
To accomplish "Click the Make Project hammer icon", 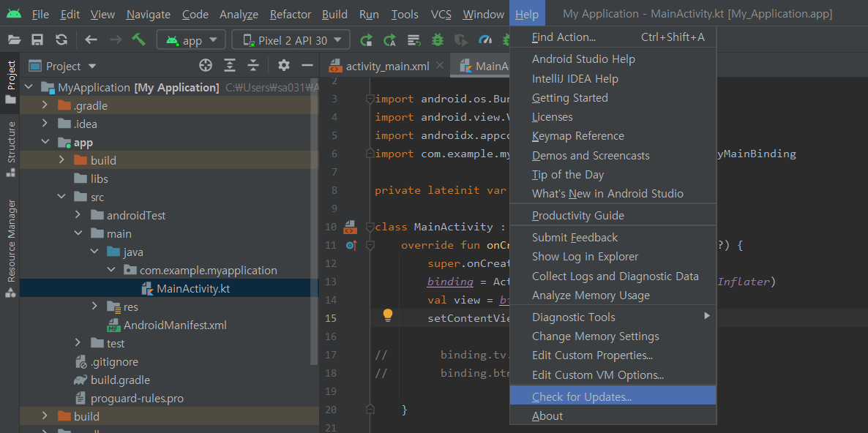I will pos(138,39).
